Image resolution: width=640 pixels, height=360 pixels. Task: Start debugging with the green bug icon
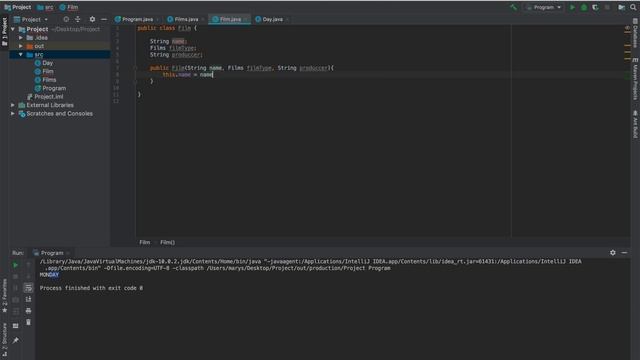pos(584,7)
